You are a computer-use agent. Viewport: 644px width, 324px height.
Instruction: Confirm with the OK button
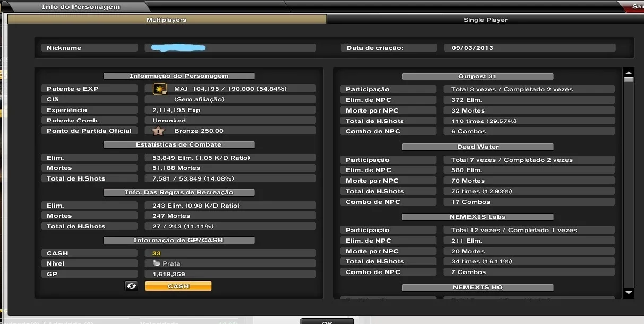pyautogui.click(x=327, y=321)
